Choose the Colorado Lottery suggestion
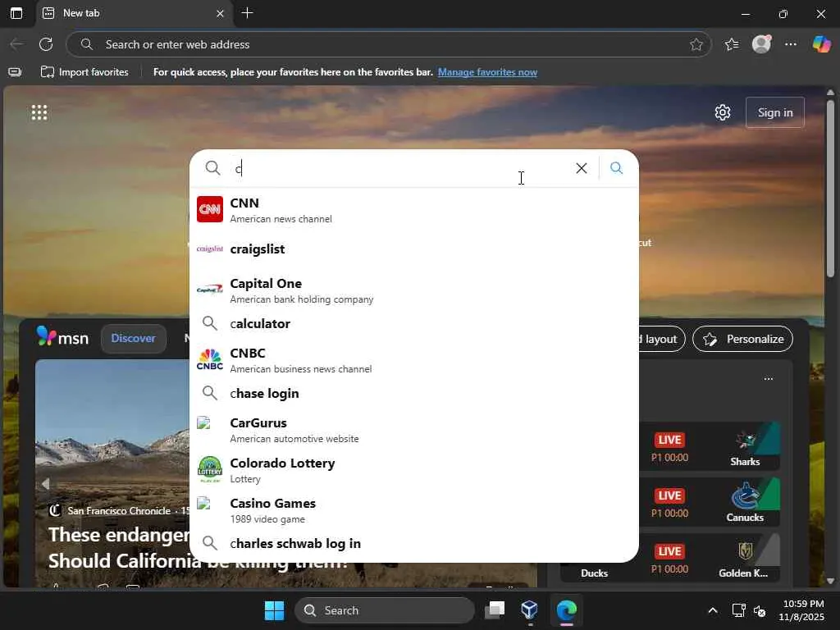This screenshot has width=840, height=630. pyautogui.click(x=414, y=470)
